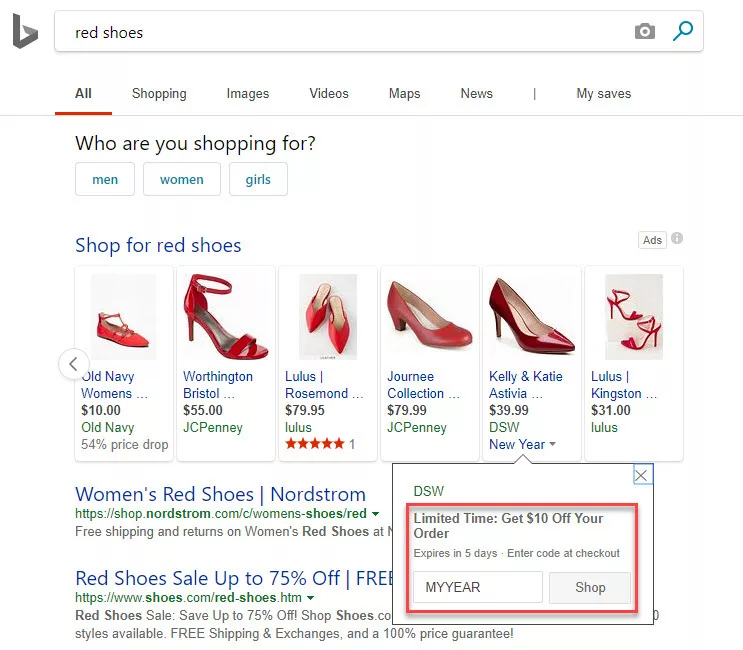Open the Maps tab
743x650 pixels.
(404, 93)
